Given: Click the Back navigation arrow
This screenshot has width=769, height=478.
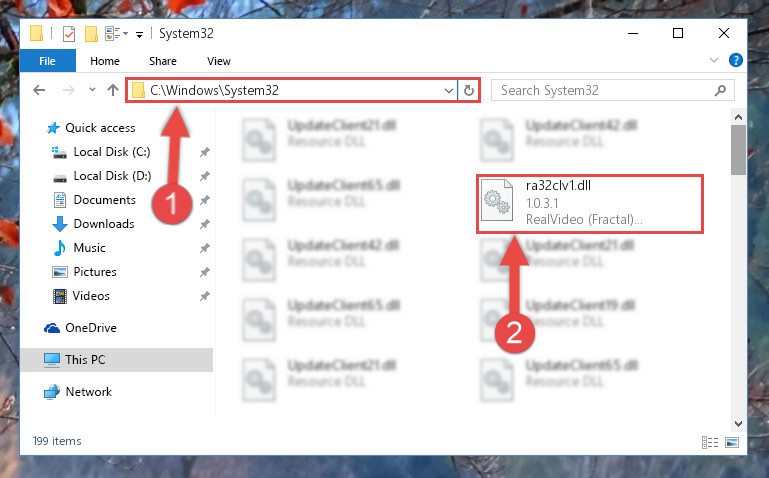Looking at the screenshot, I should pos(39,90).
